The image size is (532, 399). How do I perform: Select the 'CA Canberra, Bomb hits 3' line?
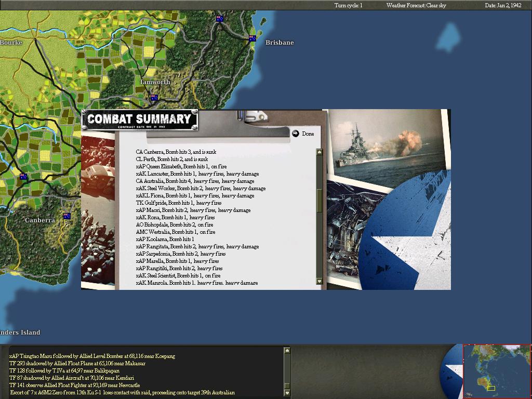click(176, 152)
